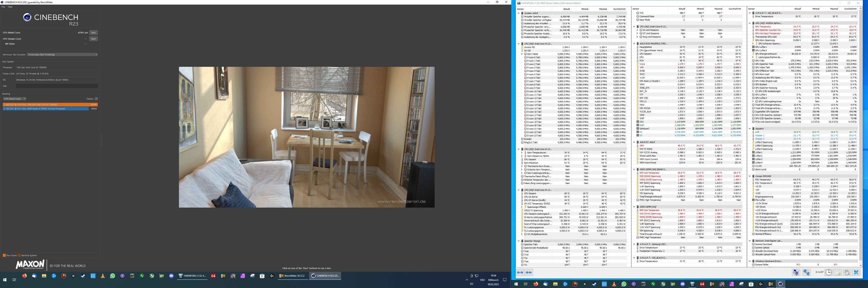Screen dimensions: 868x288
Task: Open Steam from the left taskbar
Action: tap(83, 276)
